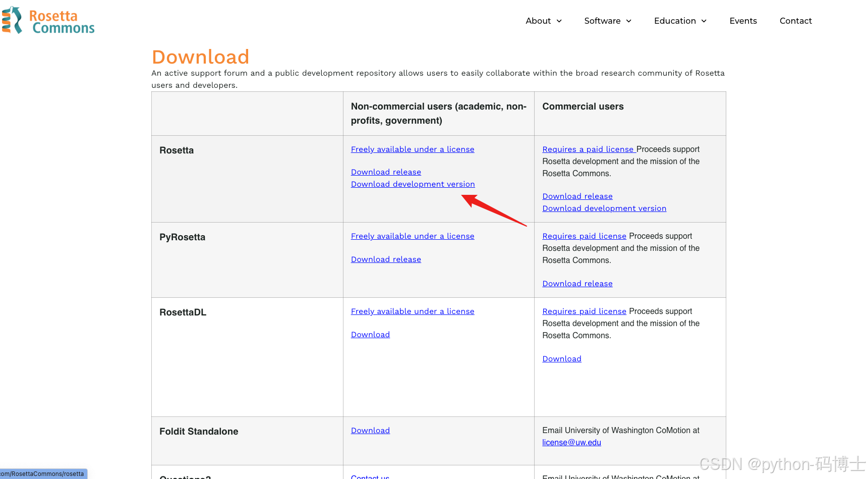Click Rosetta non-commercial Download development version link
Screen dimensions: 868x479
[x=413, y=184]
